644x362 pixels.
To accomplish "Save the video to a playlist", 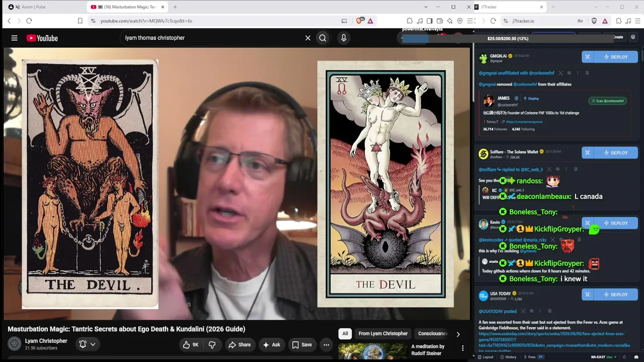I will (x=302, y=345).
